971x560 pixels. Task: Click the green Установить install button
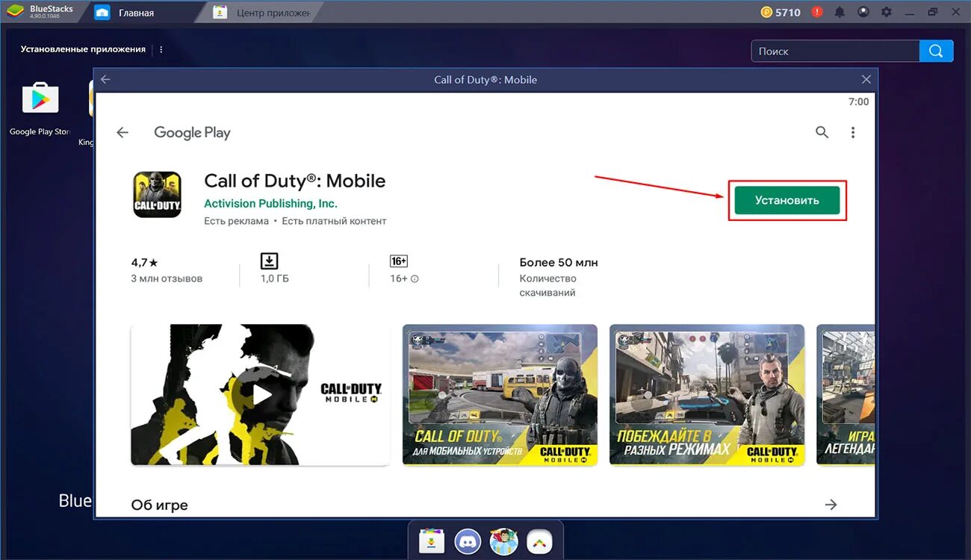pos(787,200)
